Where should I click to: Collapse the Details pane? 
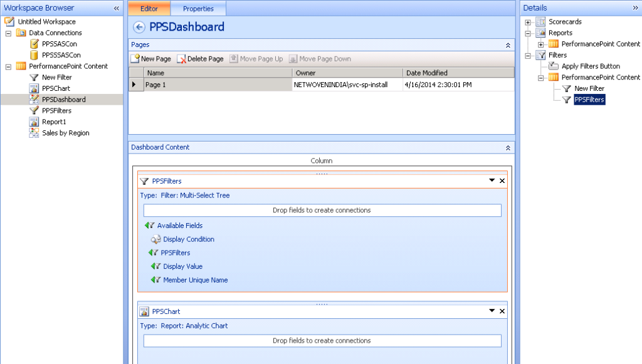(636, 8)
